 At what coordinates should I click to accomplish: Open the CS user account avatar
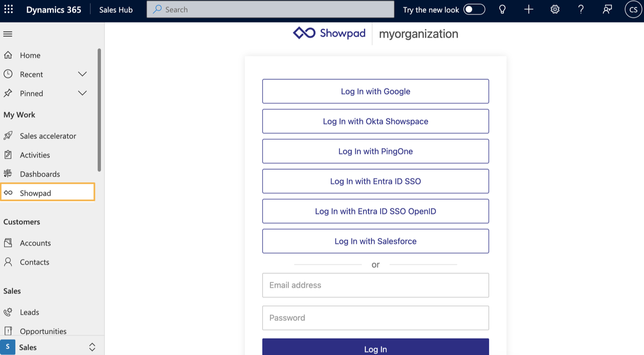coord(633,9)
